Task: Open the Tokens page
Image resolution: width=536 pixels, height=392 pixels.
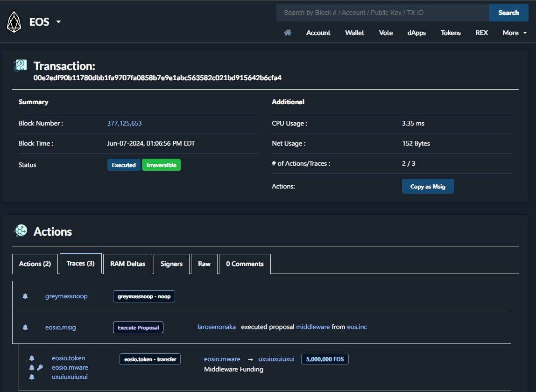Action: pos(451,33)
